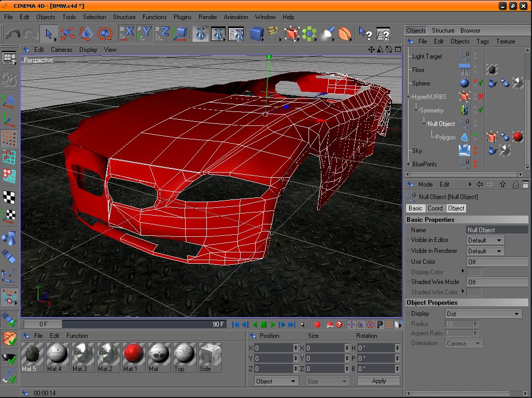Click the Name field containing Null Object

[x=497, y=230]
